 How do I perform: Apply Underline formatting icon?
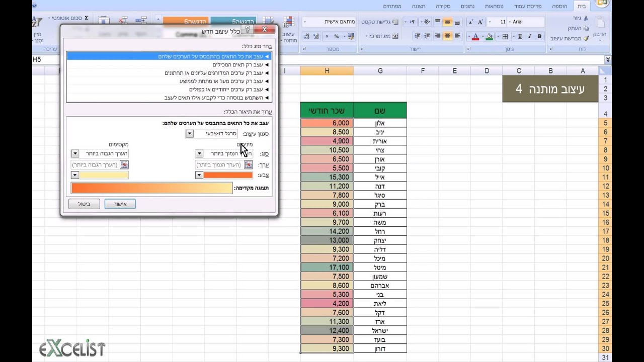click(x=520, y=36)
